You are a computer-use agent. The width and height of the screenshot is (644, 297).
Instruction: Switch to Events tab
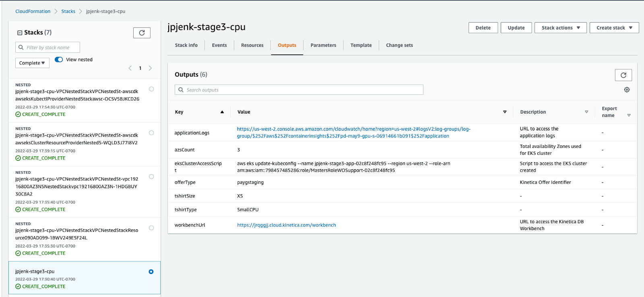[x=219, y=45]
